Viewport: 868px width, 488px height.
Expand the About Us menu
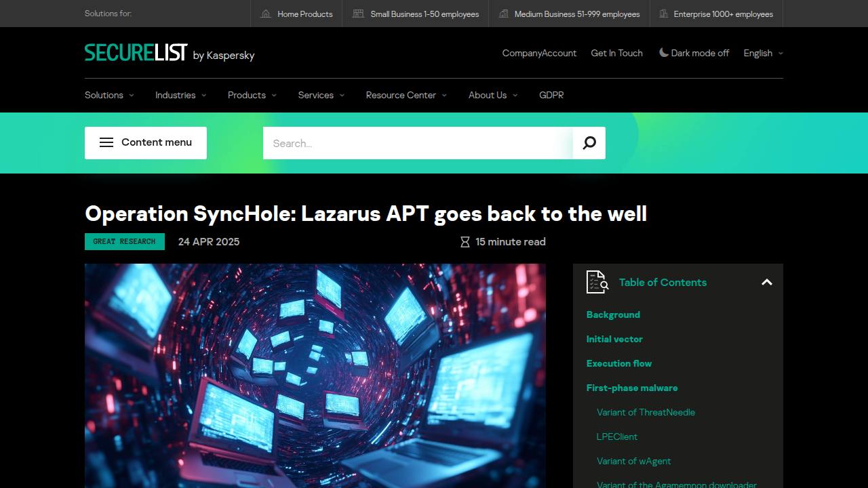tap(493, 95)
